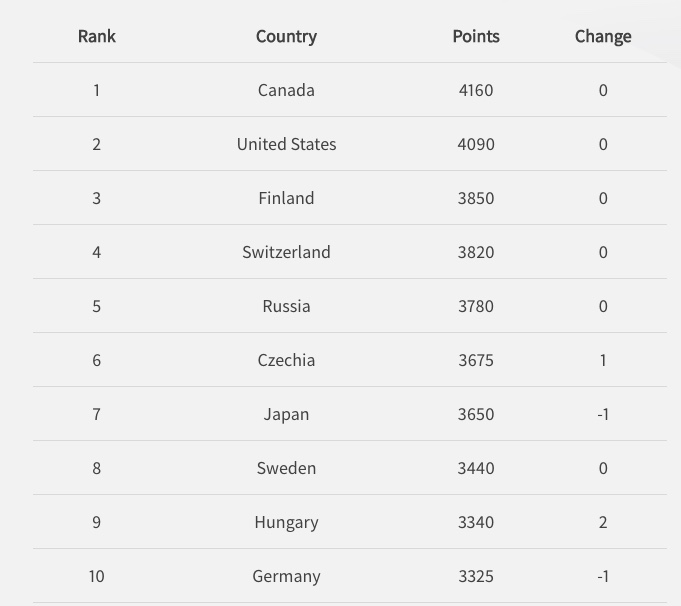This screenshot has width=681, height=606.
Task: Select the United States country cell
Action: pyautogui.click(x=286, y=144)
